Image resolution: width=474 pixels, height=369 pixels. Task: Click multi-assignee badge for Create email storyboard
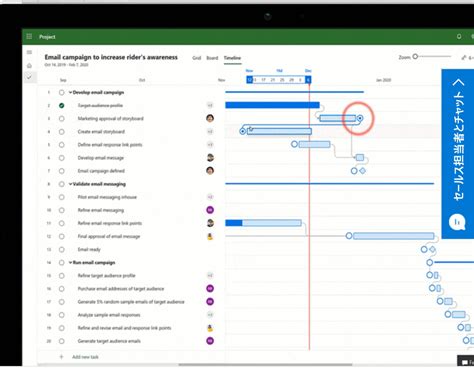coord(210,132)
